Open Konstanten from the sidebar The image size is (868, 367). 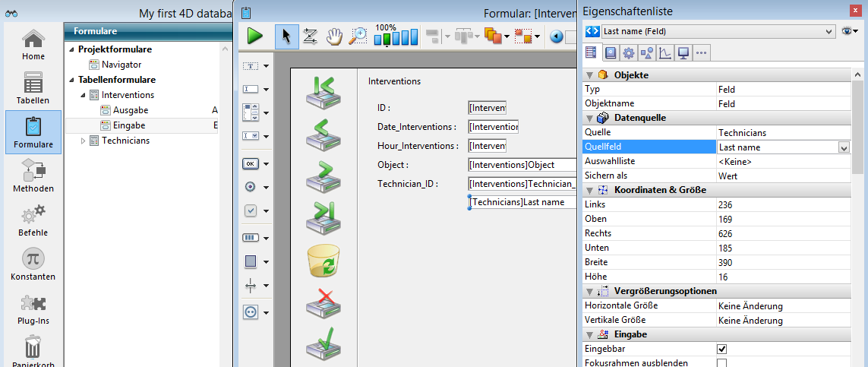33,264
